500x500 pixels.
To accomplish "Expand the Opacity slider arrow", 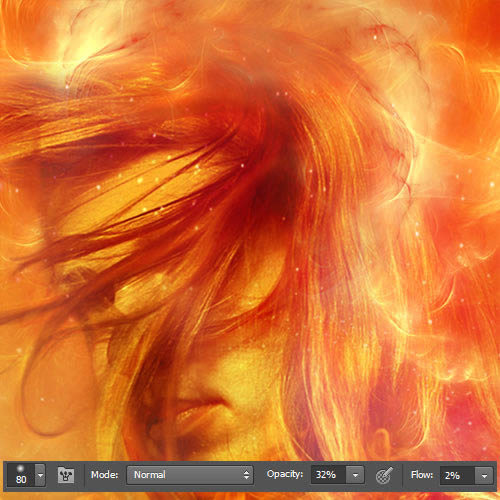I will tap(355, 475).
